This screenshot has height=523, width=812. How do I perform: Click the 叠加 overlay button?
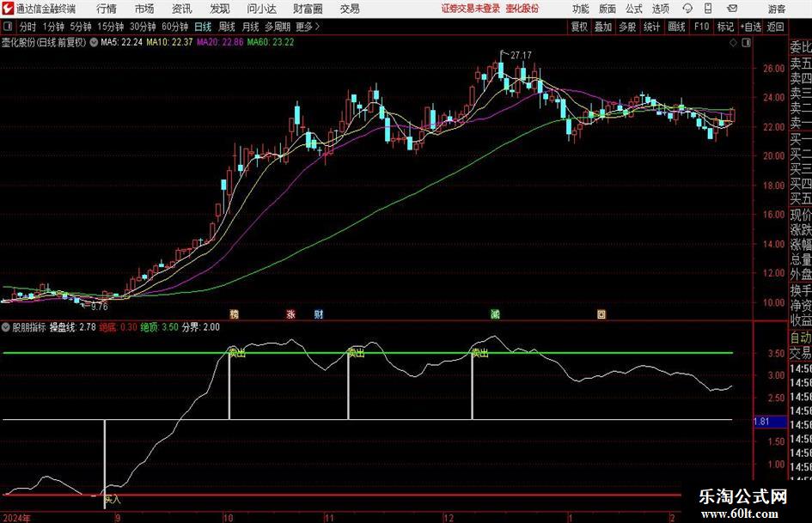click(x=603, y=27)
